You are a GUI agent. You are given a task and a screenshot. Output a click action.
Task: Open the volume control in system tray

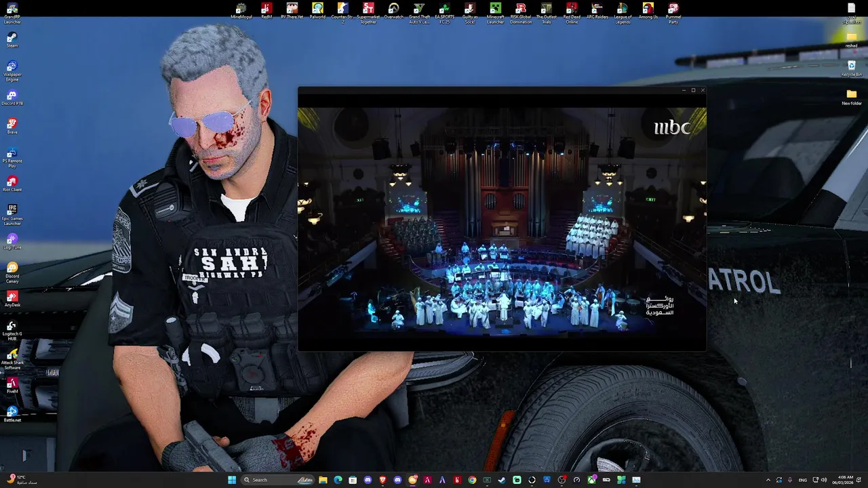click(x=824, y=480)
